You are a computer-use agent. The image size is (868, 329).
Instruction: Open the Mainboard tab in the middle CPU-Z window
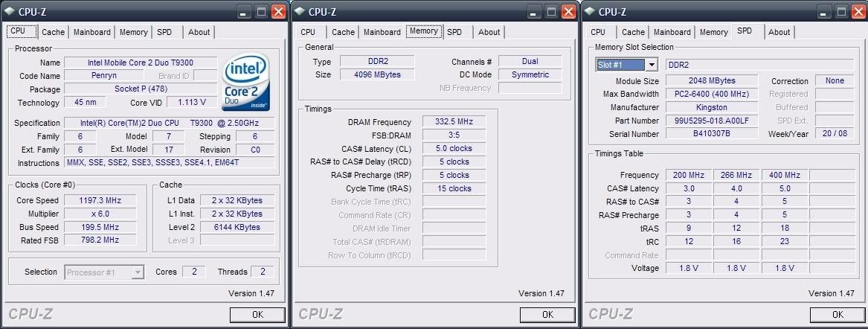point(382,32)
